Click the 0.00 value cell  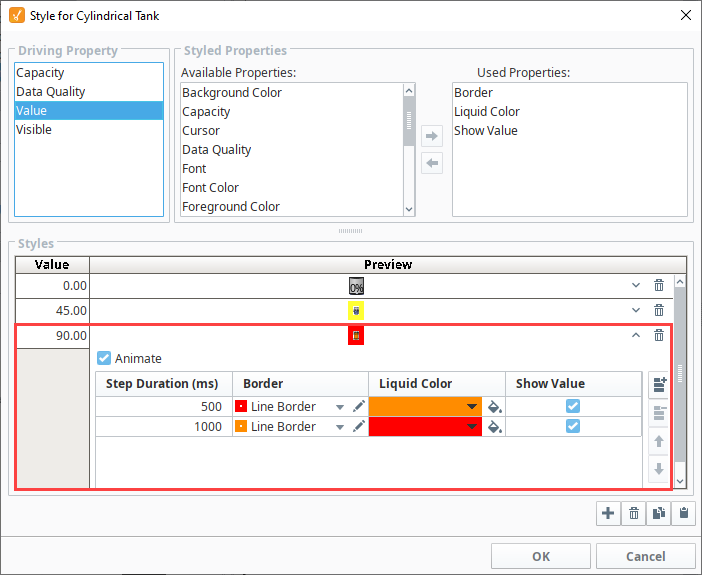pos(52,286)
